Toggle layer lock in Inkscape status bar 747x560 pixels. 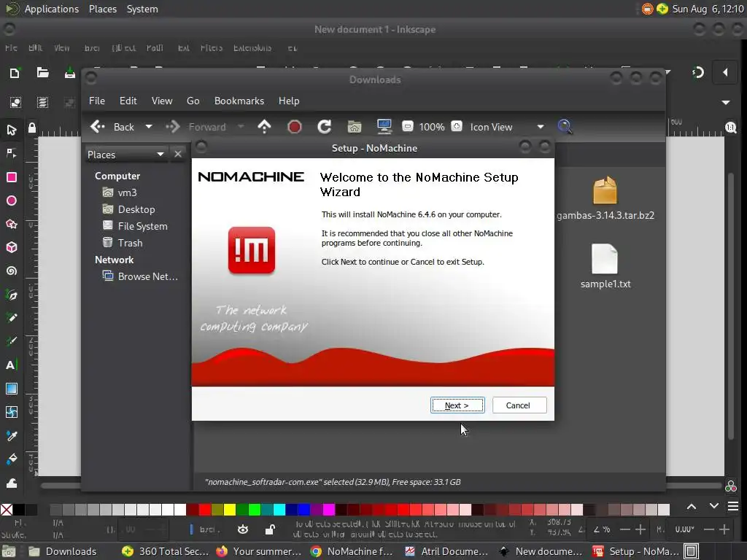coord(270,529)
